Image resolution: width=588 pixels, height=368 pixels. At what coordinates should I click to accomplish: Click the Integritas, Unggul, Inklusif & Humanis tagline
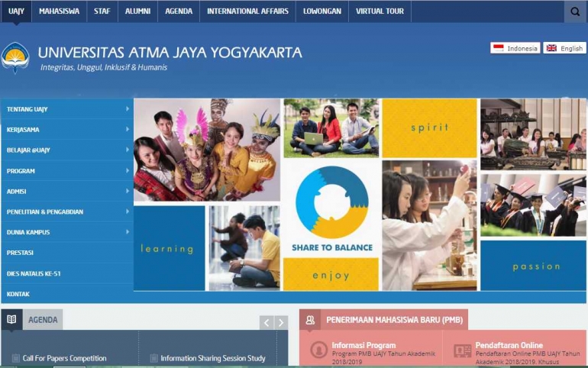point(104,67)
